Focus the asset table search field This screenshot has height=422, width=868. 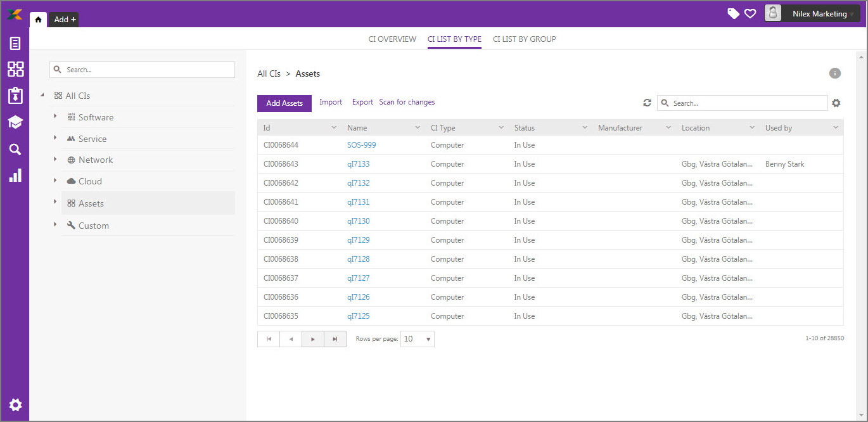[742, 103]
